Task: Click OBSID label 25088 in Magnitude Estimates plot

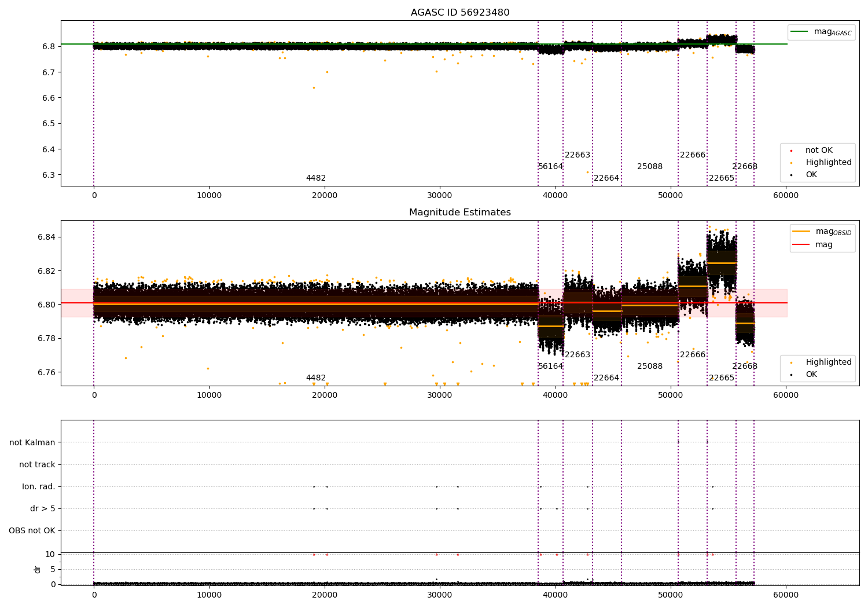Action: (x=650, y=367)
